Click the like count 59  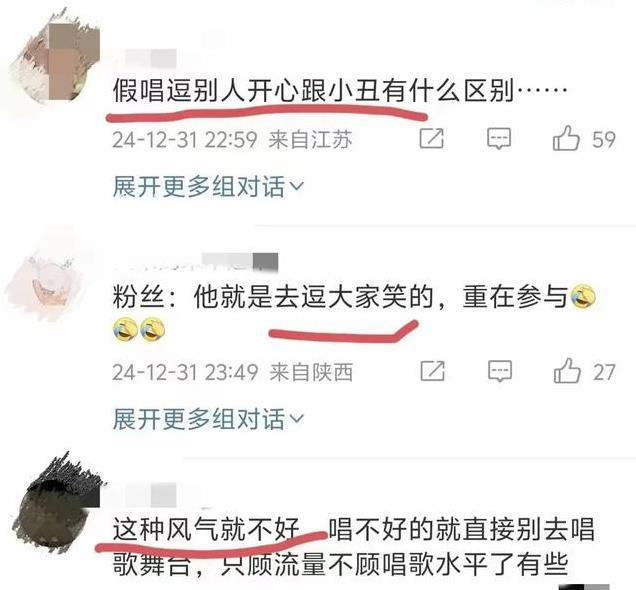(x=604, y=139)
